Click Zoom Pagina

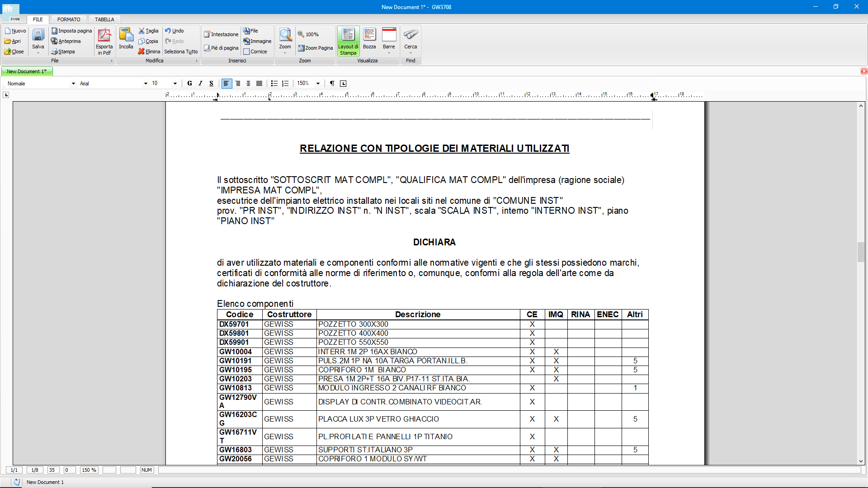315,48
